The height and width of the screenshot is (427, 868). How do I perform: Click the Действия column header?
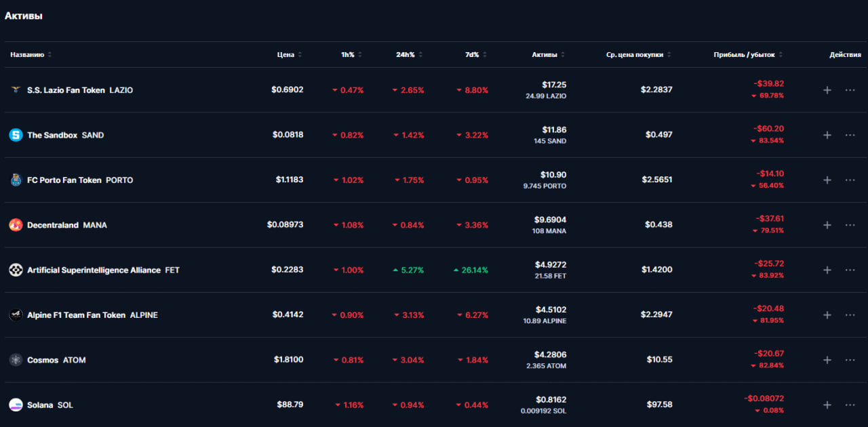click(x=845, y=54)
